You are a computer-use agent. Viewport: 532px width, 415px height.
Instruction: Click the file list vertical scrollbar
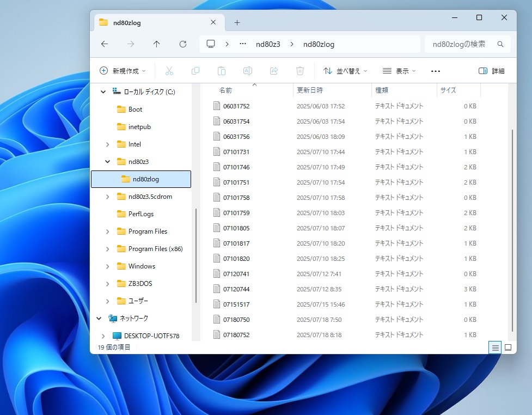[x=512, y=231]
